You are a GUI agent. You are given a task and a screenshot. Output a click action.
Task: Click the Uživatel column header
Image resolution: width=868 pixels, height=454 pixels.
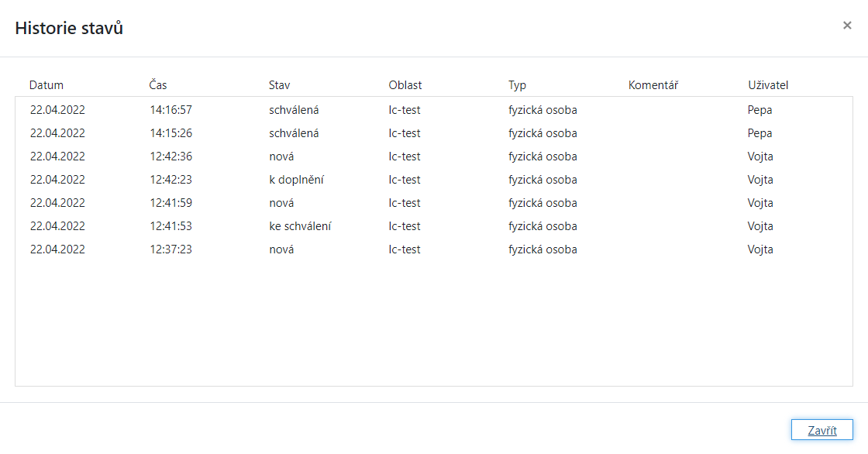[768, 85]
